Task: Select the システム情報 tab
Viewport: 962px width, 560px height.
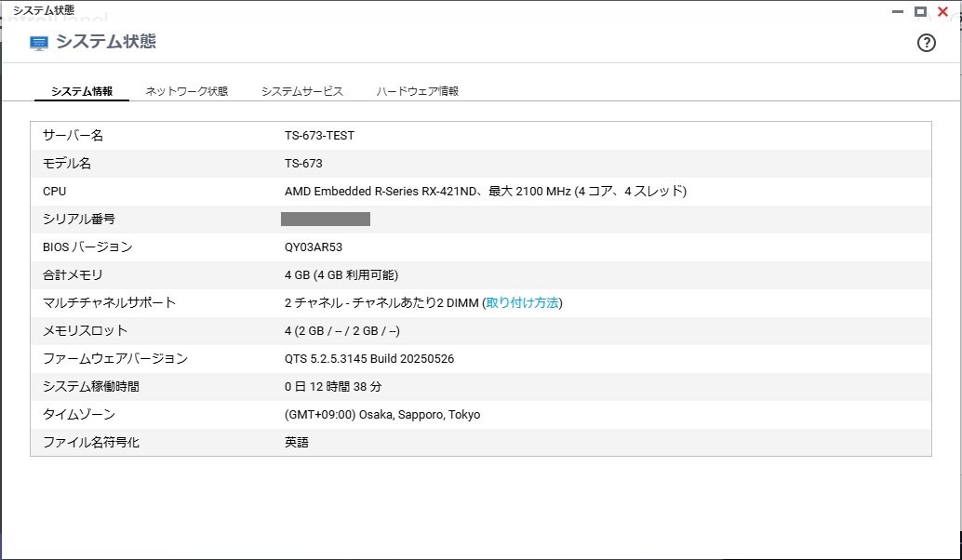Action: coord(82,91)
